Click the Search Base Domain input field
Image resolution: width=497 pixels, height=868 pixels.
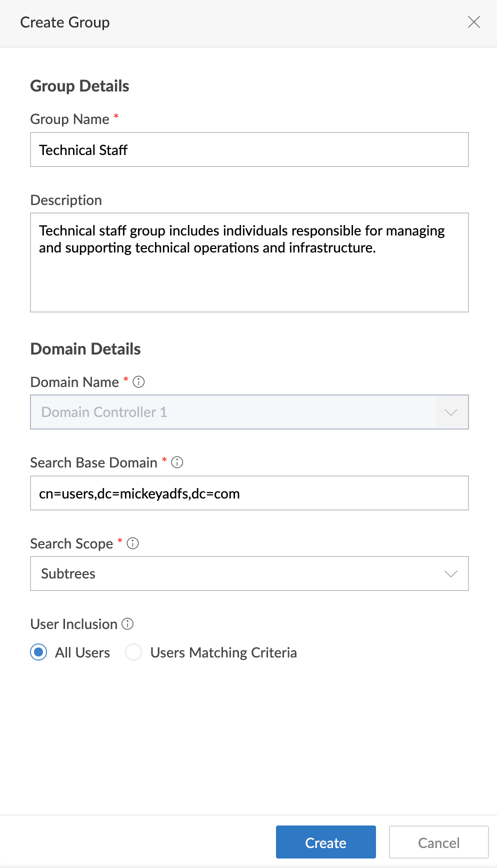tap(249, 493)
